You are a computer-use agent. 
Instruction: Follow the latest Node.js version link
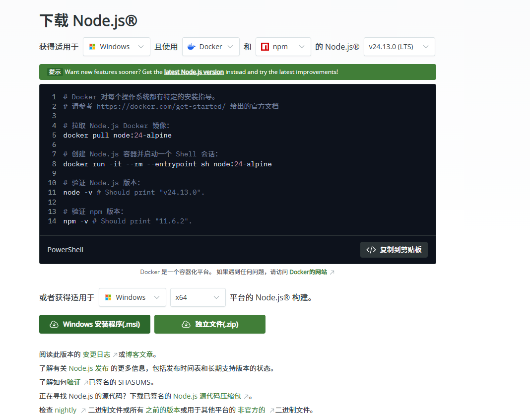[194, 72]
